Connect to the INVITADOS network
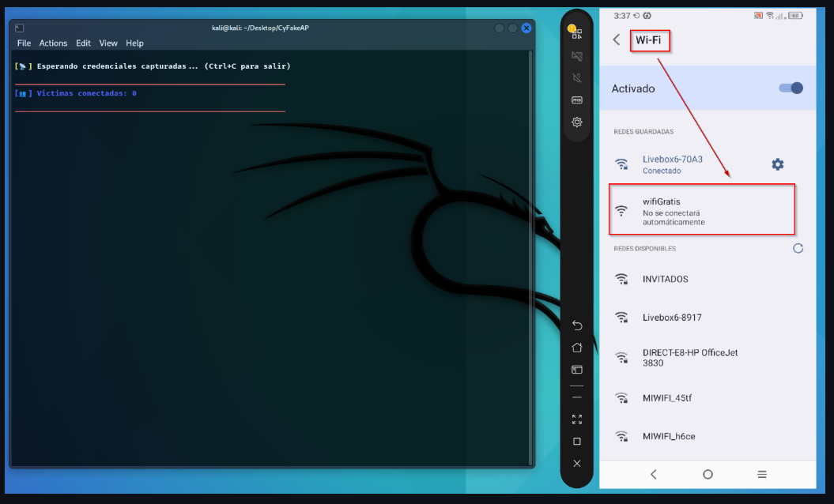The image size is (834, 504). click(x=708, y=279)
